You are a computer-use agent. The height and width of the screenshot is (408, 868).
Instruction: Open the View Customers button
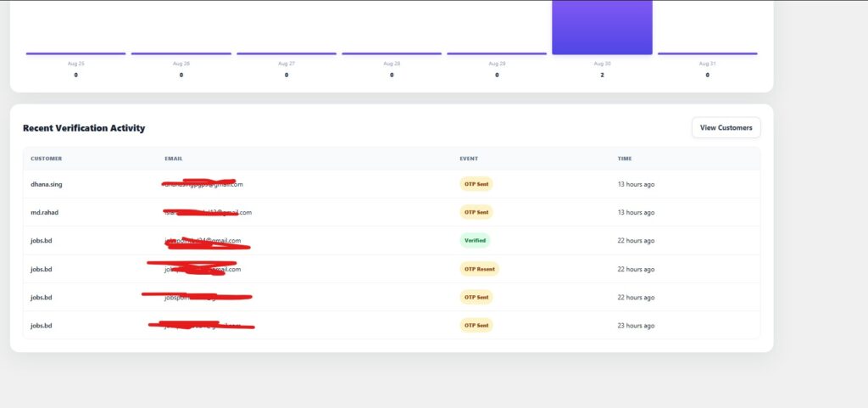pyautogui.click(x=726, y=127)
